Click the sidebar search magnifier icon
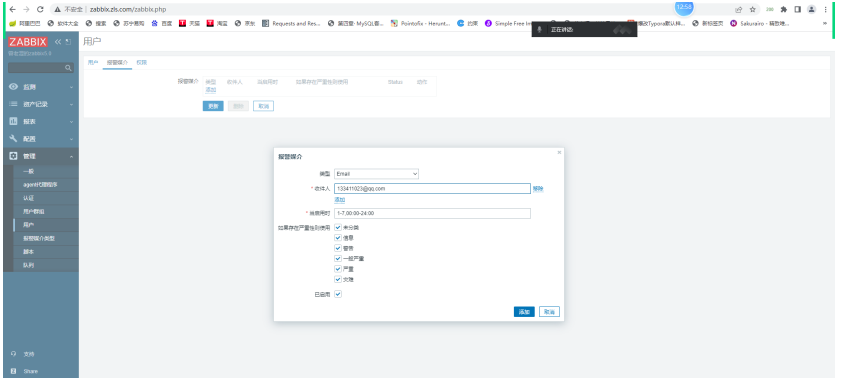841x379 pixels. (x=68, y=68)
